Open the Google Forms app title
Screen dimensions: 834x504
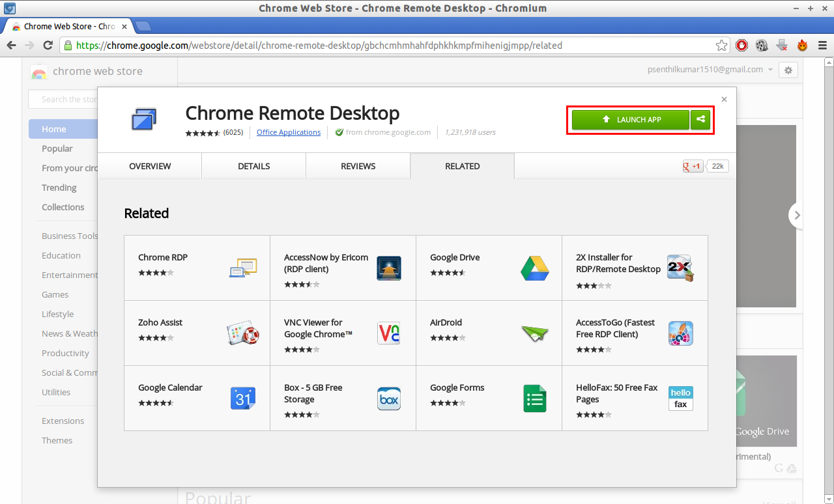(x=457, y=387)
